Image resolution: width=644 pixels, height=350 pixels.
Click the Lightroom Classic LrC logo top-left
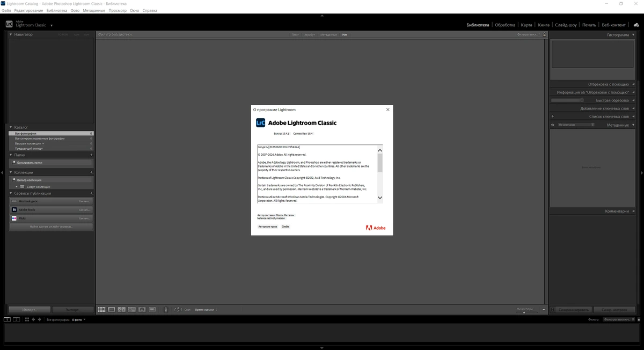coord(9,24)
